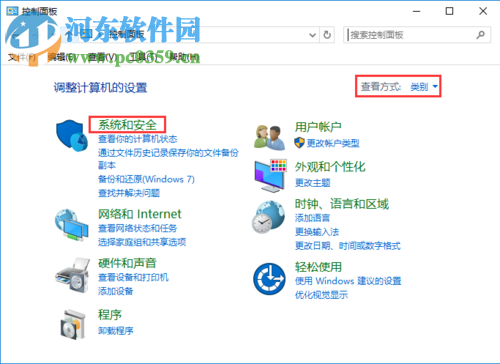Click 更改帐户类型 link
The width and height of the screenshot is (500, 364).
(333, 143)
